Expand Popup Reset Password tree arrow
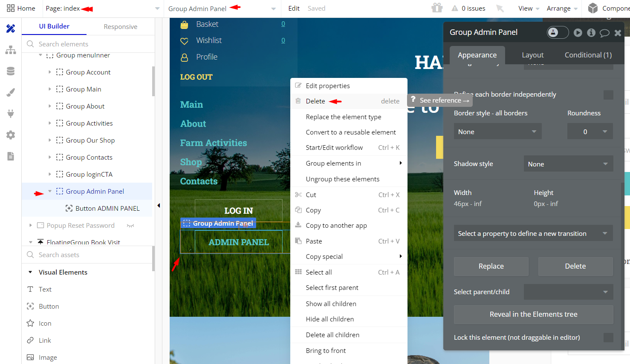 (30, 225)
